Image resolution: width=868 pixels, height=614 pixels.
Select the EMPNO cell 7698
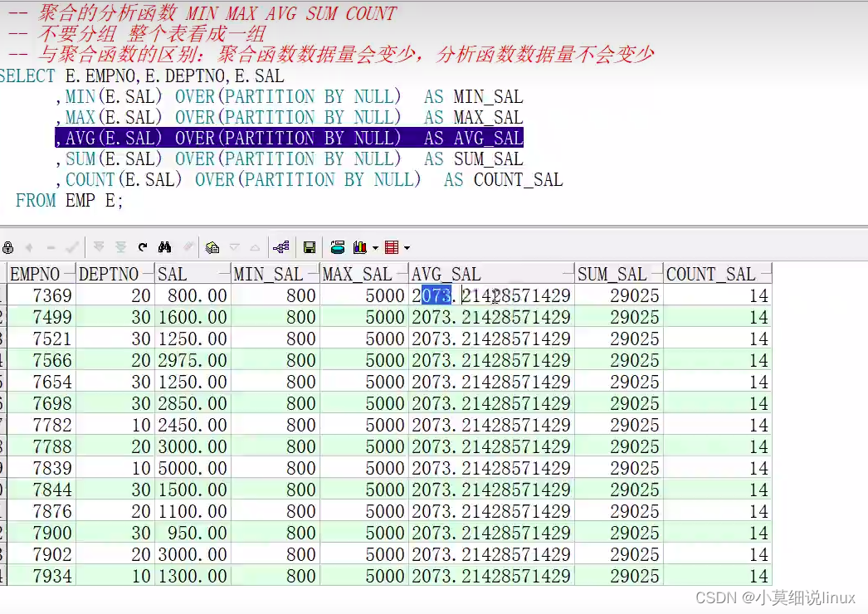click(x=41, y=403)
